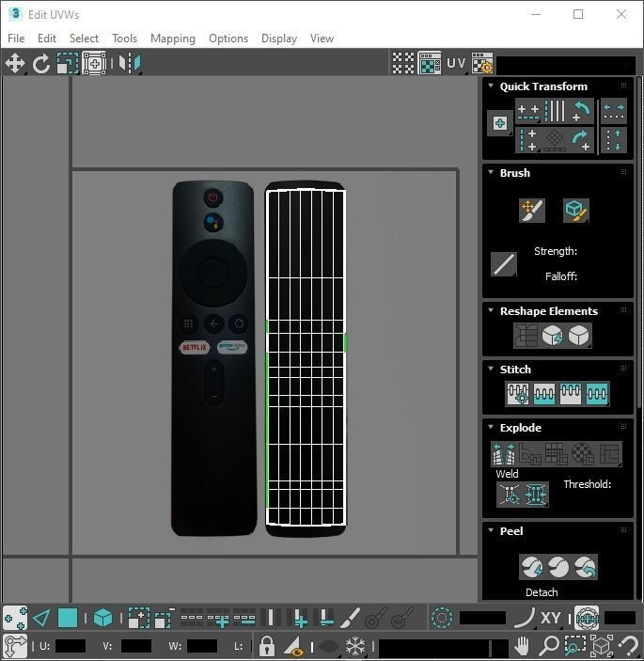Toggle Display Only Selected Polygons eye icon

[294, 645]
